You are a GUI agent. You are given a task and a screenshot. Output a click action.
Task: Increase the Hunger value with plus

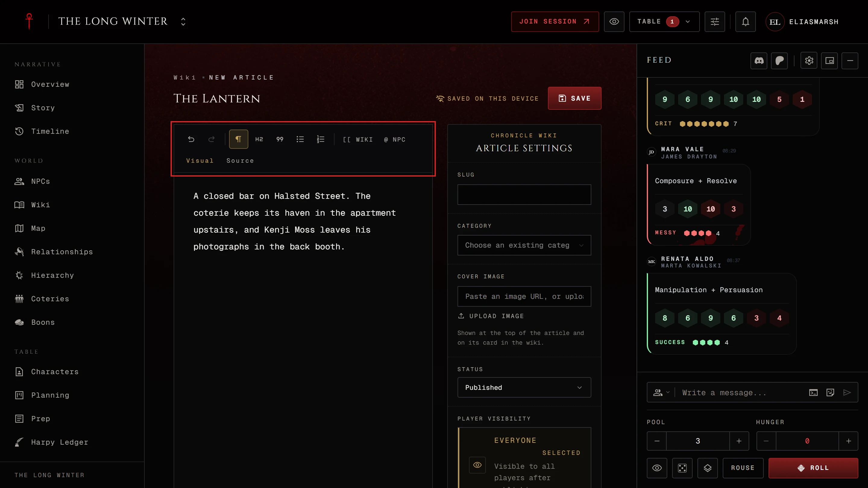pyautogui.click(x=848, y=441)
